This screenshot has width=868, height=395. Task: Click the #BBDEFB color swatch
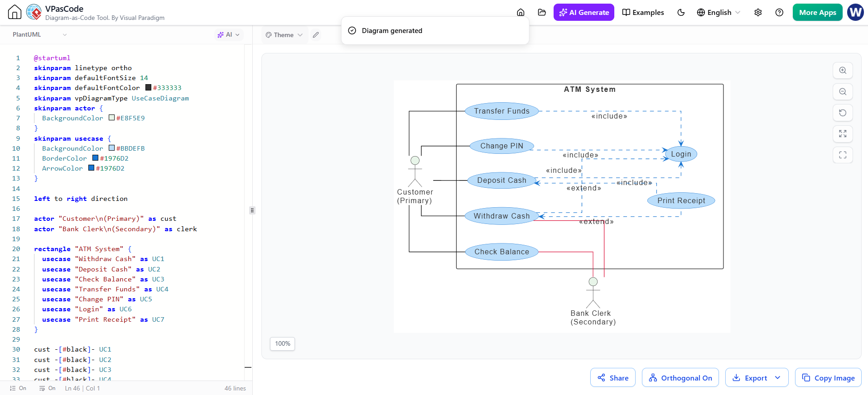coord(112,148)
